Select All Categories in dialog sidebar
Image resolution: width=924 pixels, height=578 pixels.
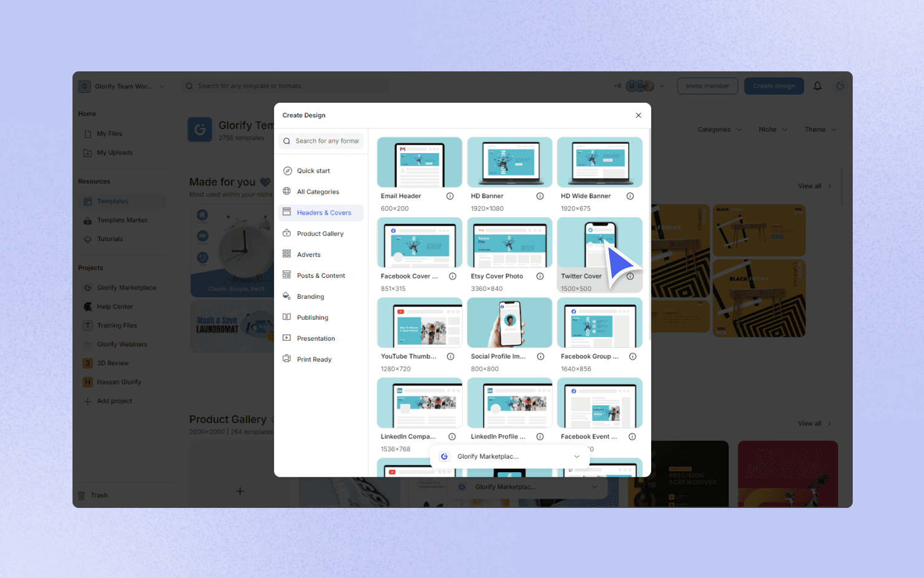click(321, 192)
